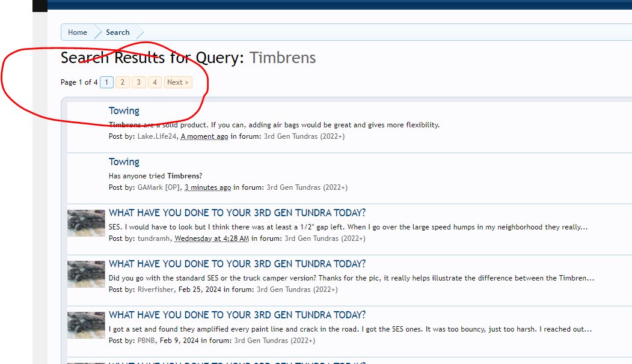Jump to results page 3
The width and height of the screenshot is (632, 364).
(x=139, y=82)
